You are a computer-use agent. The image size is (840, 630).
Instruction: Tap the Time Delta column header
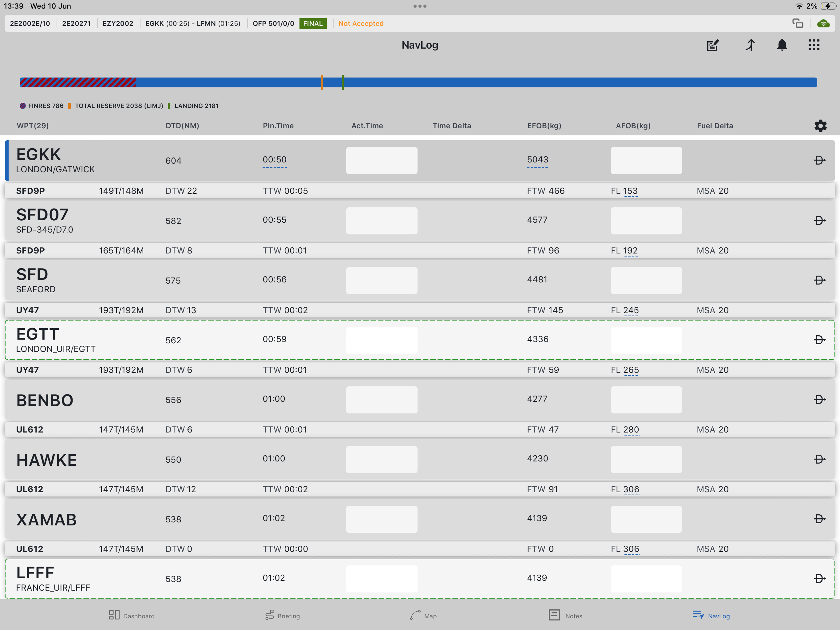[452, 126]
